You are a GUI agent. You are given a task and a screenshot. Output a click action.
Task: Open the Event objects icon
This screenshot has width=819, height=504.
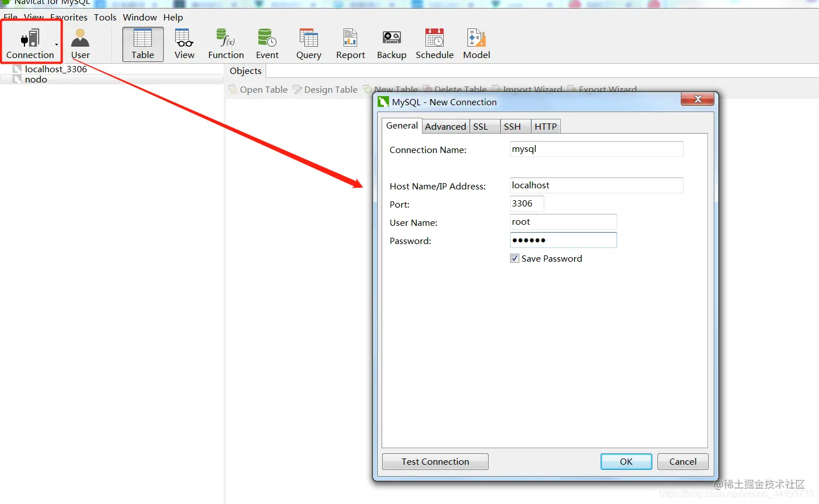[x=267, y=43]
